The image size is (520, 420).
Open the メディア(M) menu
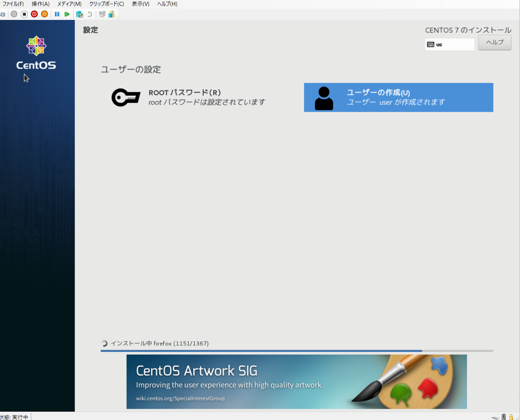tap(69, 4)
